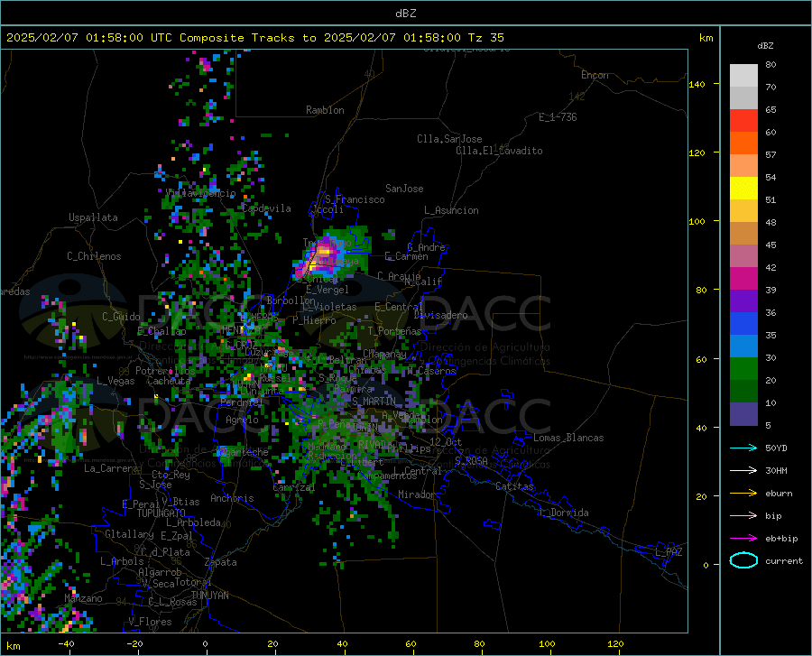This screenshot has height=656, width=812.
Task: Click the C_Chilenos map label
Action: coord(94,256)
